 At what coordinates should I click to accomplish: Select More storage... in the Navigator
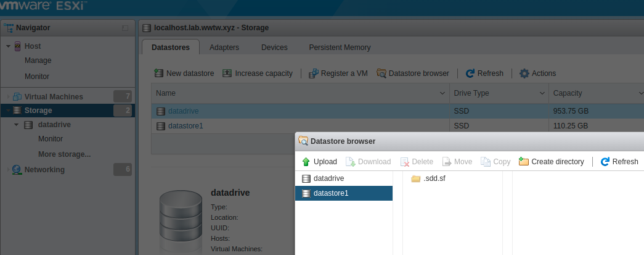pyautogui.click(x=65, y=154)
